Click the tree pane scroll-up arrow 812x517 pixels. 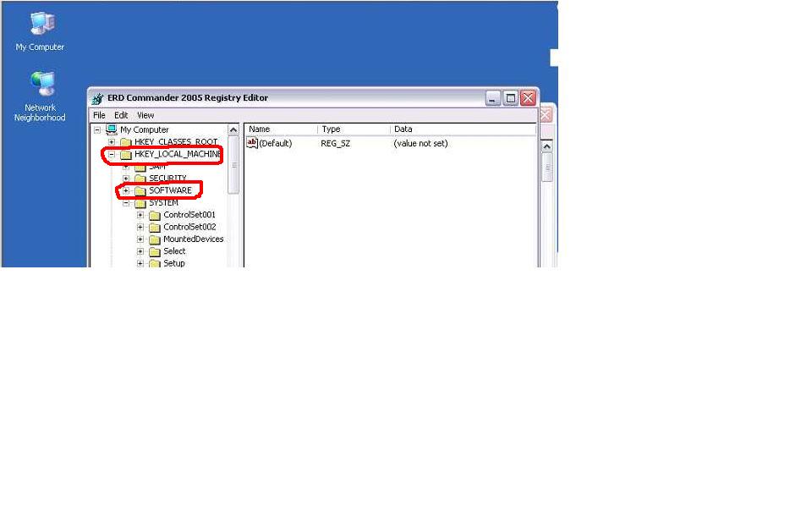(x=233, y=130)
